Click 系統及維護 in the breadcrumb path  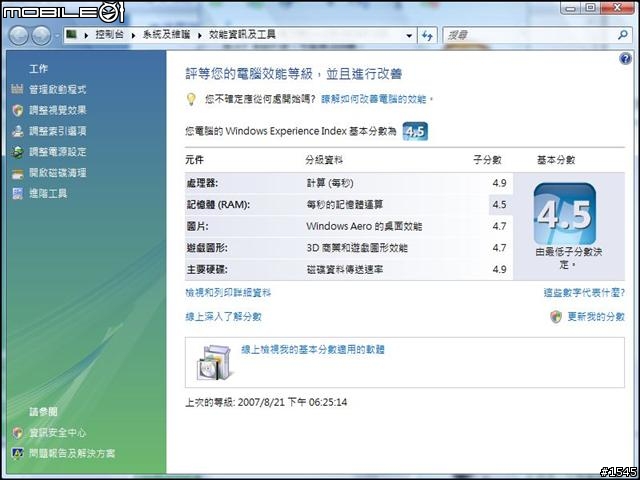(166, 35)
